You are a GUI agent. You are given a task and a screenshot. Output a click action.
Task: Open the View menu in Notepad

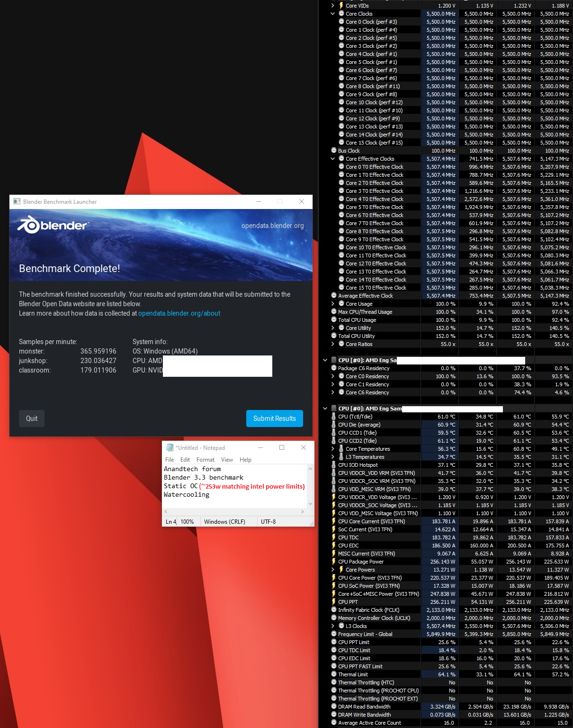tap(227, 459)
